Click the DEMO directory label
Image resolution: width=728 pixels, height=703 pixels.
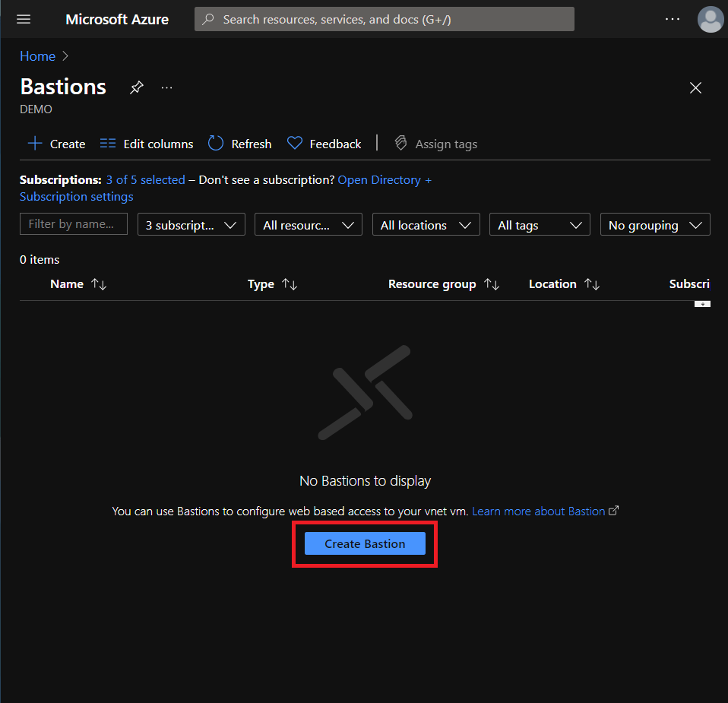point(36,109)
